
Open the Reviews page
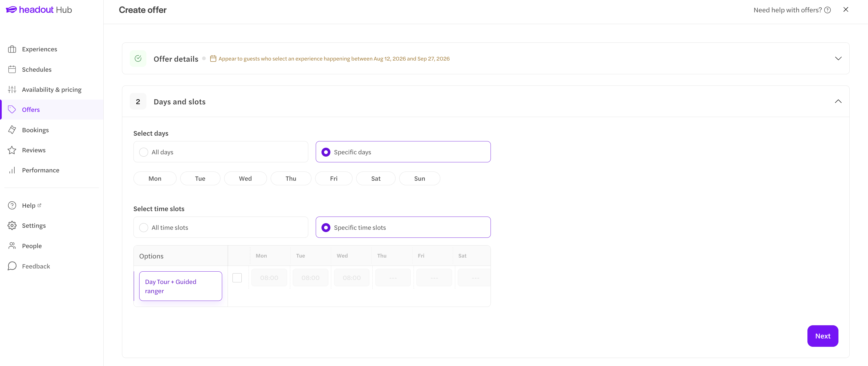(x=52, y=150)
